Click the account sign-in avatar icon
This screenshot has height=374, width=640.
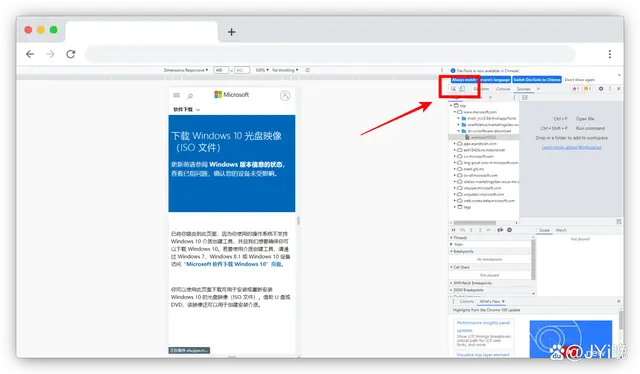285,96
